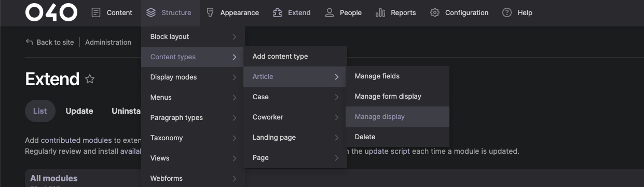The image size is (644, 187).
Task: Select Views menu entry
Action: pos(192,158)
